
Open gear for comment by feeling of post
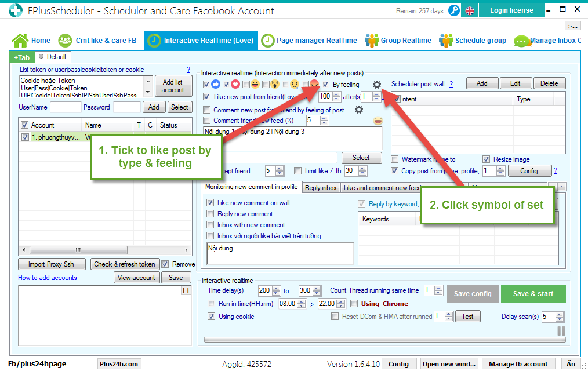point(359,110)
